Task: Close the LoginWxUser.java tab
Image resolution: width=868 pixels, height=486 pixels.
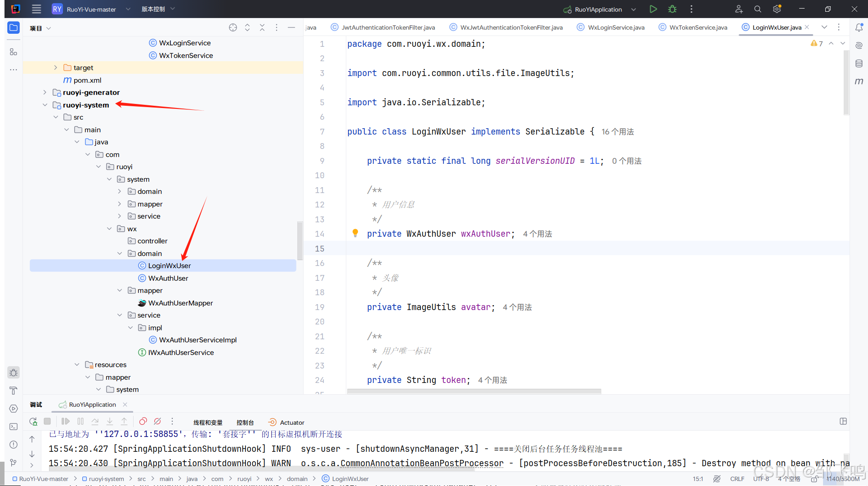Action: point(807,27)
